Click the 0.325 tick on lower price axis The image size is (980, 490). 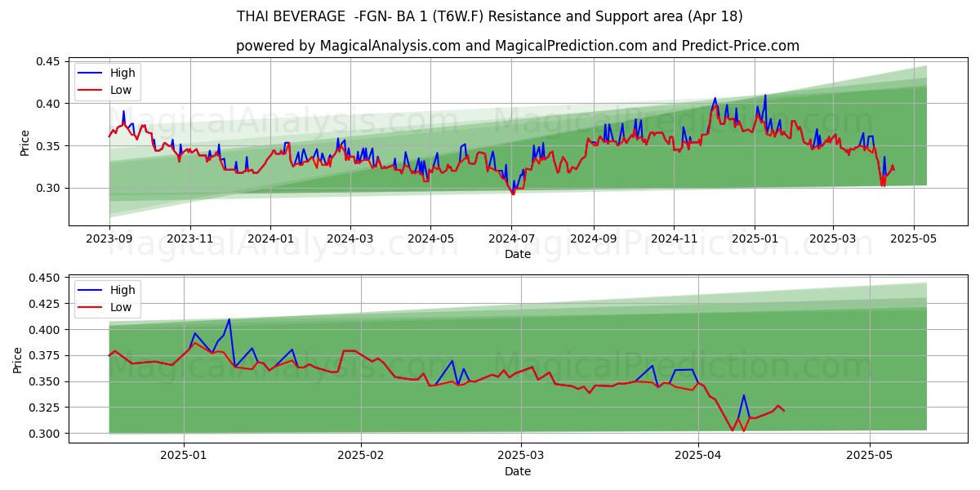tap(45, 408)
